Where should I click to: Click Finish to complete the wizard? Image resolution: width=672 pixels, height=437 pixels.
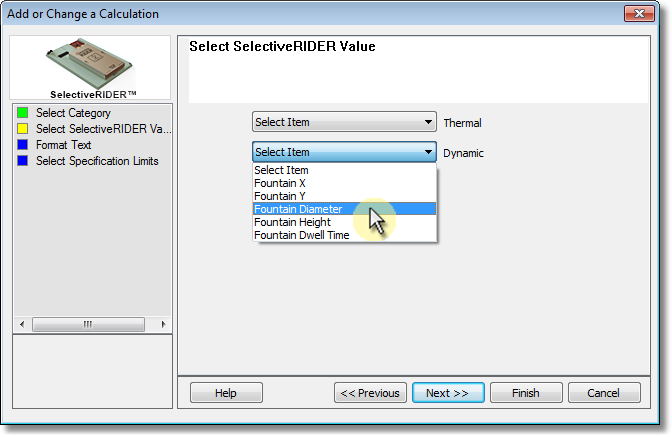(526, 393)
